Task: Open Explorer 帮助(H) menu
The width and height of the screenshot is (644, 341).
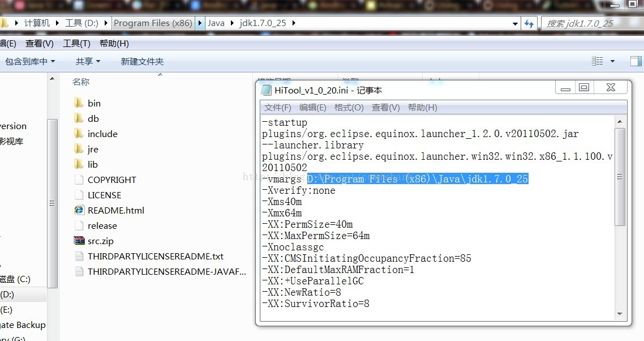Action: tap(114, 44)
